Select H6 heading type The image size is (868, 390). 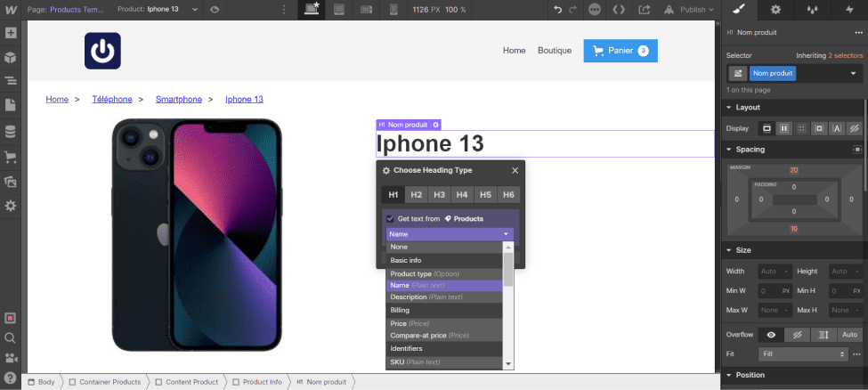(x=508, y=195)
